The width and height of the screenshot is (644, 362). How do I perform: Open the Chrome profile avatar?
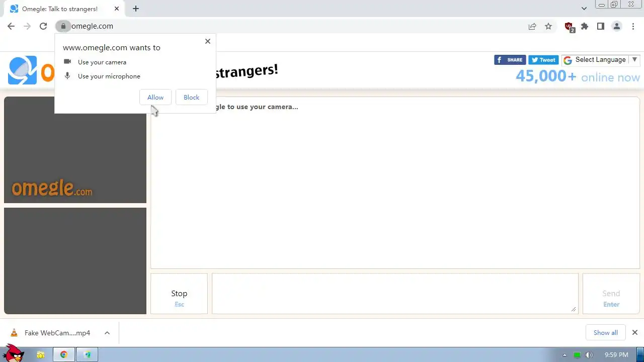click(617, 26)
